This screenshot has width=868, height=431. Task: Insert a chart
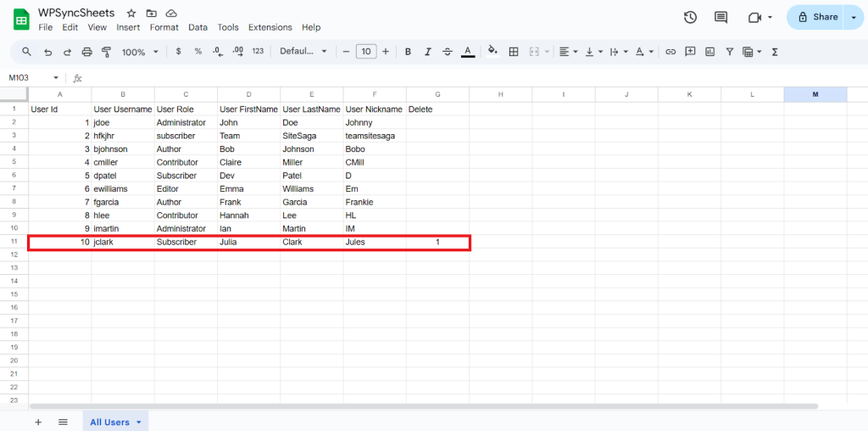coord(709,52)
